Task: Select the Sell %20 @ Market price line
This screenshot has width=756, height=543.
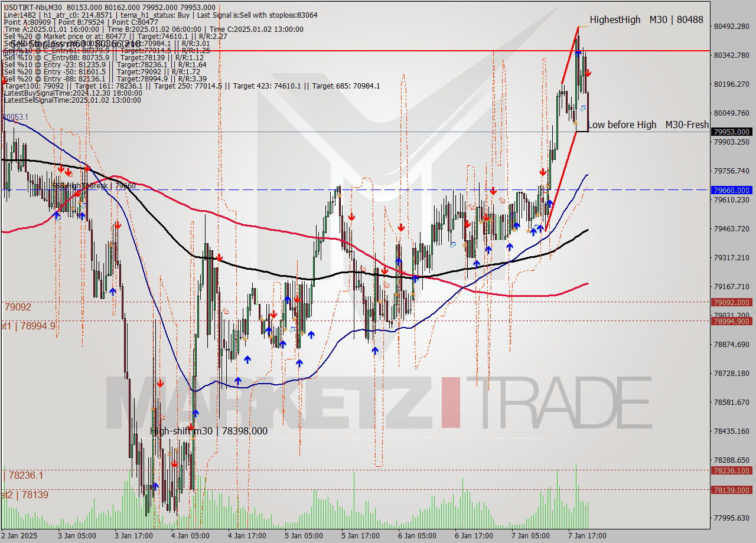Action: pyautogui.click(x=116, y=36)
